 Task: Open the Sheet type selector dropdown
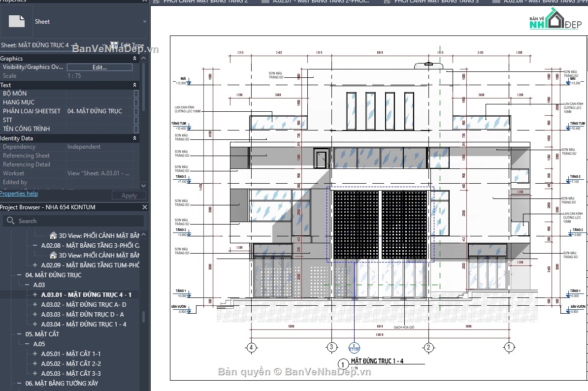click(145, 22)
